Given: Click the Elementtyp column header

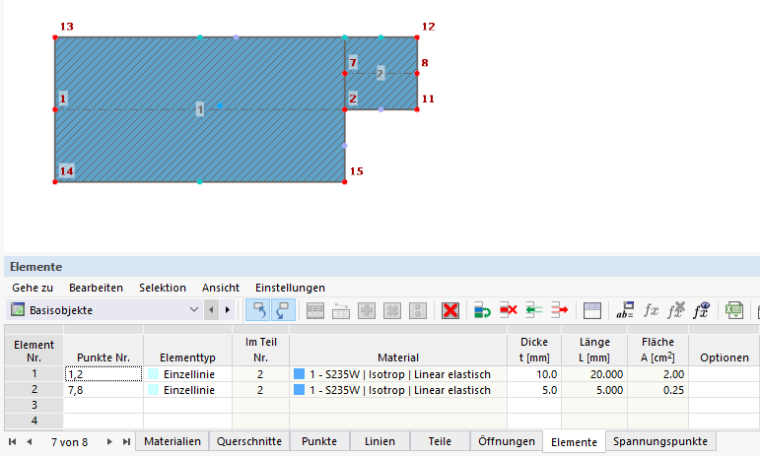Looking at the screenshot, I should tap(188, 350).
